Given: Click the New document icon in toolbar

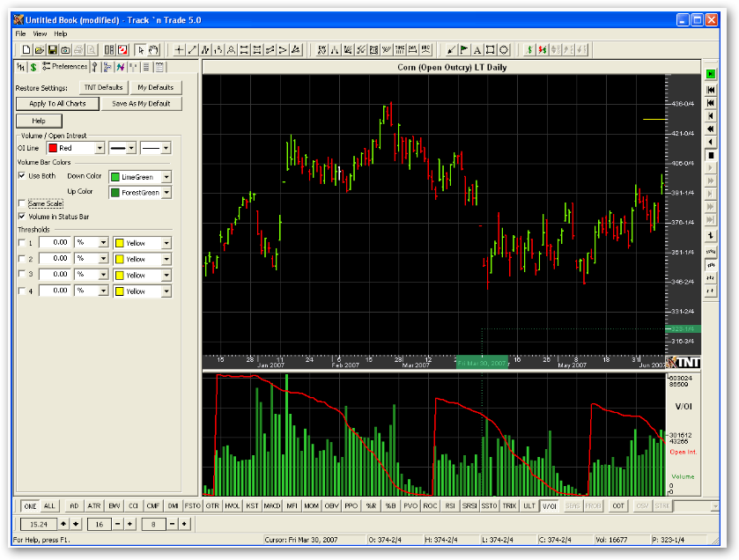Looking at the screenshot, I should click(26, 49).
